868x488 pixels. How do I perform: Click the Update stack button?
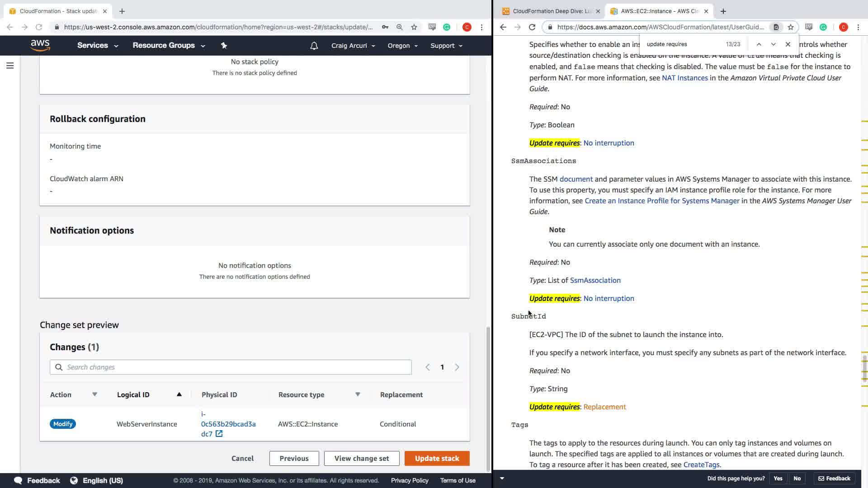click(437, 458)
